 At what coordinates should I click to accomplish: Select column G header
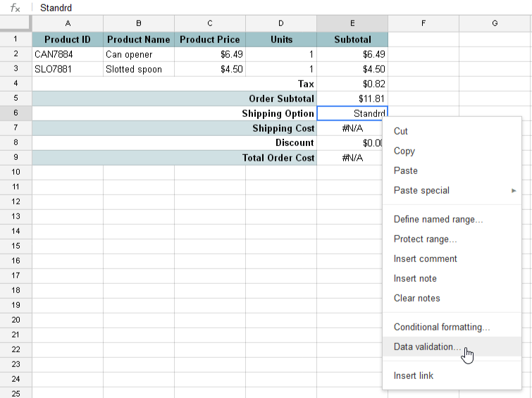pyautogui.click(x=495, y=23)
